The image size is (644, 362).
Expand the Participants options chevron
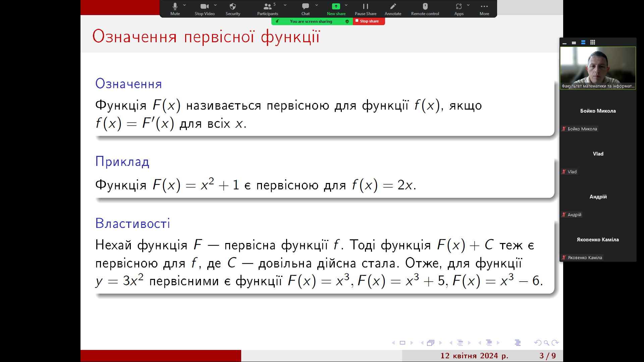[285, 5]
